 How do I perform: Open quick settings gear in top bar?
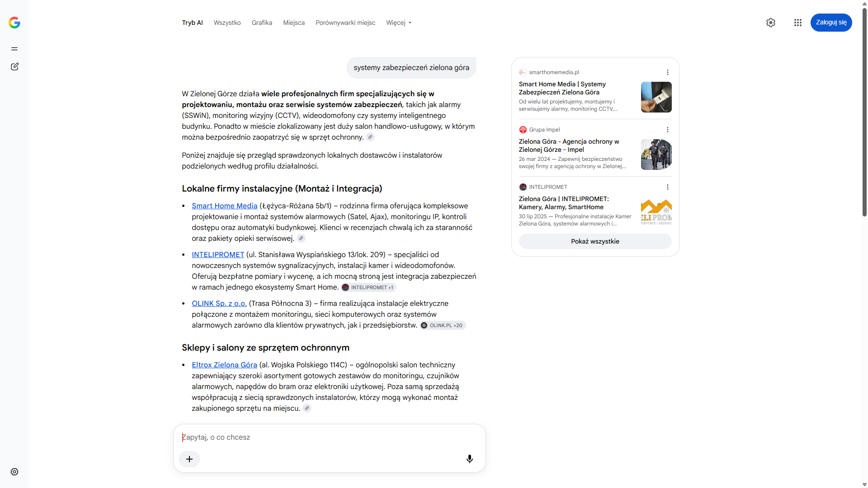[x=771, y=23]
